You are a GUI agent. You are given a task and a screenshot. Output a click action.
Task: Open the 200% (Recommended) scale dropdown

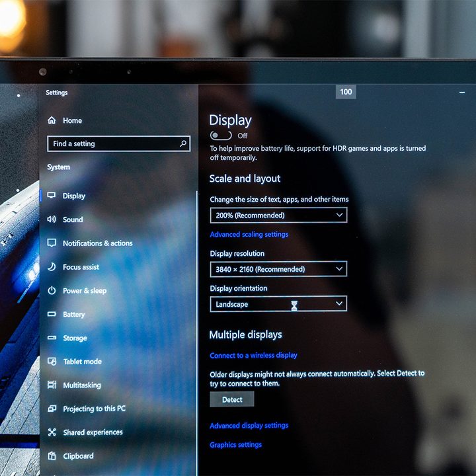click(278, 216)
